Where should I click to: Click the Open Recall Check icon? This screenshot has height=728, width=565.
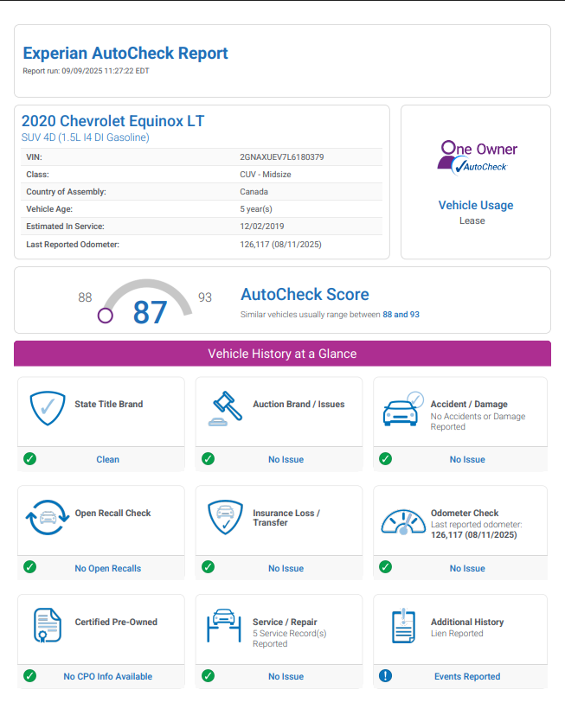[x=48, y=517]
